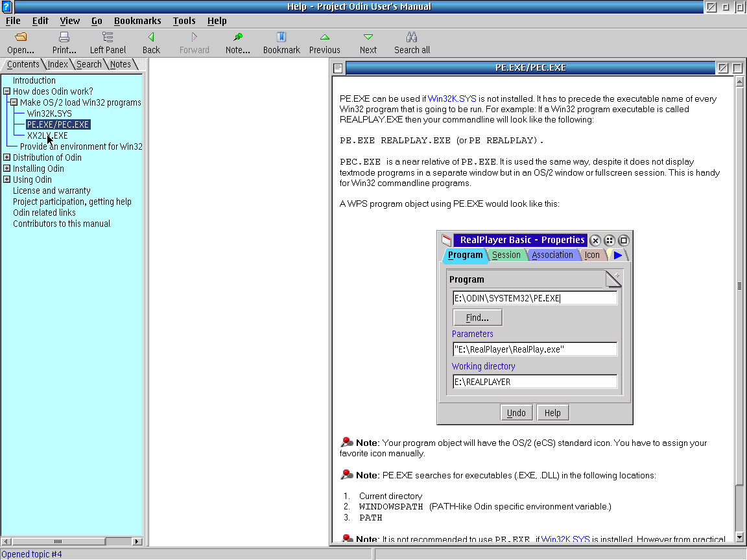
Task: Click the content pane vertical scrollbar down arrow
Action: pos(739,537)
